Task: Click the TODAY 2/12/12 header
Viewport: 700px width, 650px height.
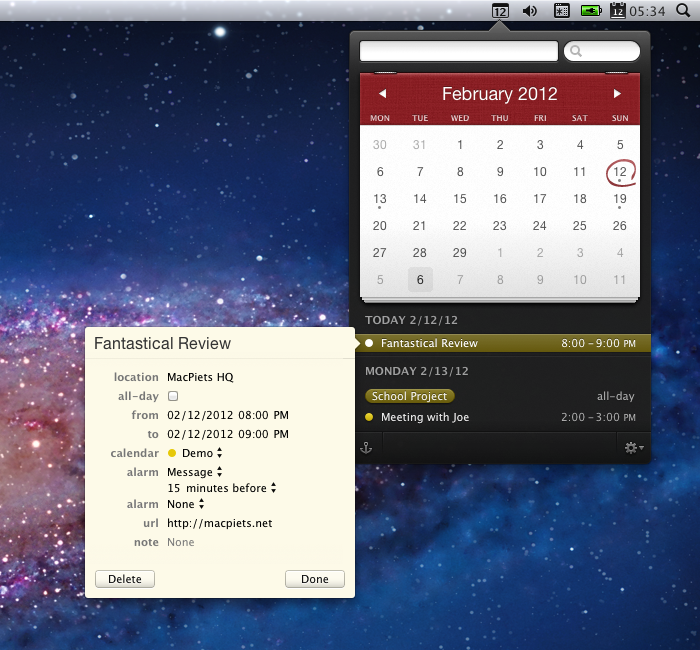Action: tap(411, 320)
